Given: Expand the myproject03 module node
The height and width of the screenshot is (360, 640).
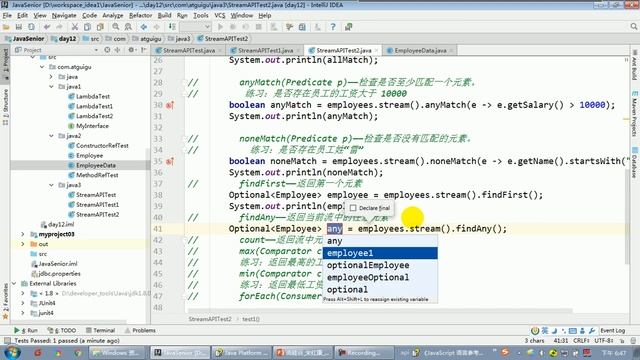Looking at the screenshot, I should (x=23, y=234).
